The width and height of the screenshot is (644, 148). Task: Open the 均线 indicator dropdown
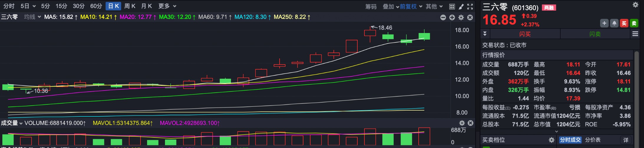pos(32,17)
